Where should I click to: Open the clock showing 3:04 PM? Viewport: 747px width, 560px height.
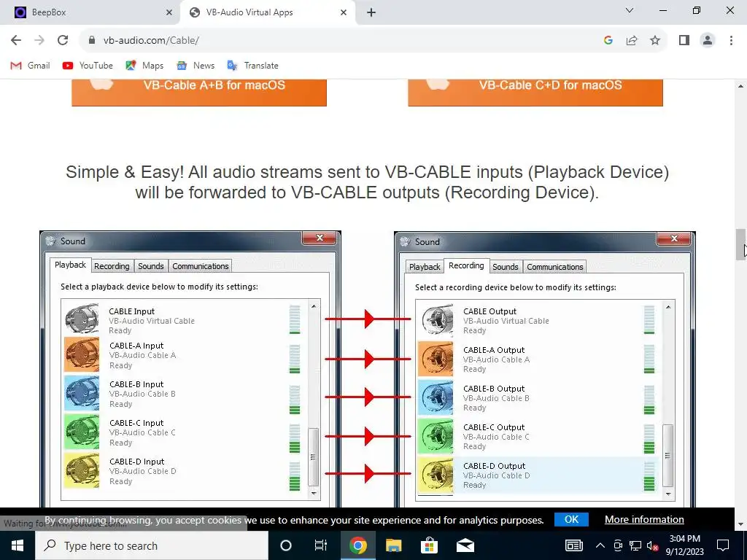tap(684, 545)
